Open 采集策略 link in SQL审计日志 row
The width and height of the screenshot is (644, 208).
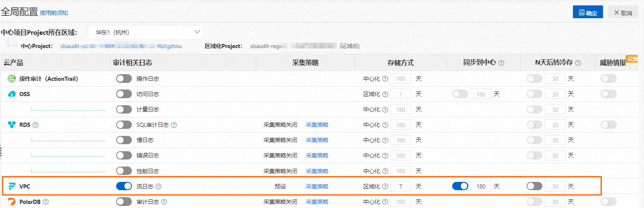[317, 125]
